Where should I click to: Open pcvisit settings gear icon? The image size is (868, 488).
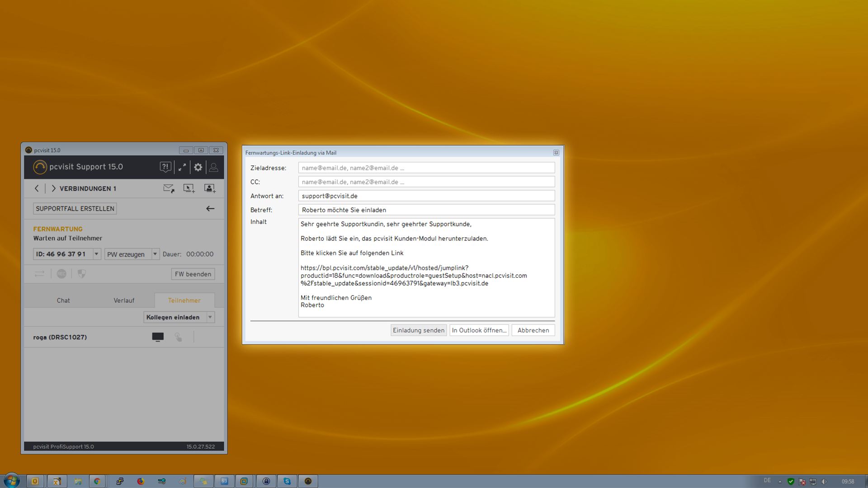[x=198, y=167]
